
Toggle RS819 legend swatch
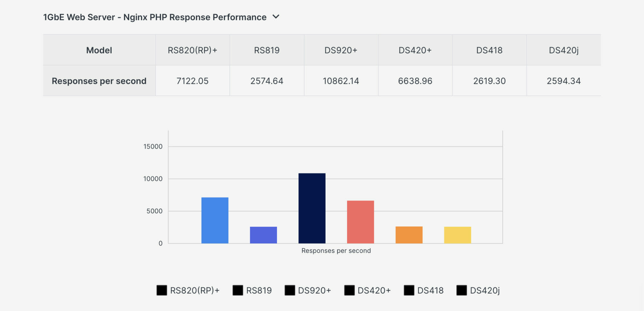[x=238, y=290]
